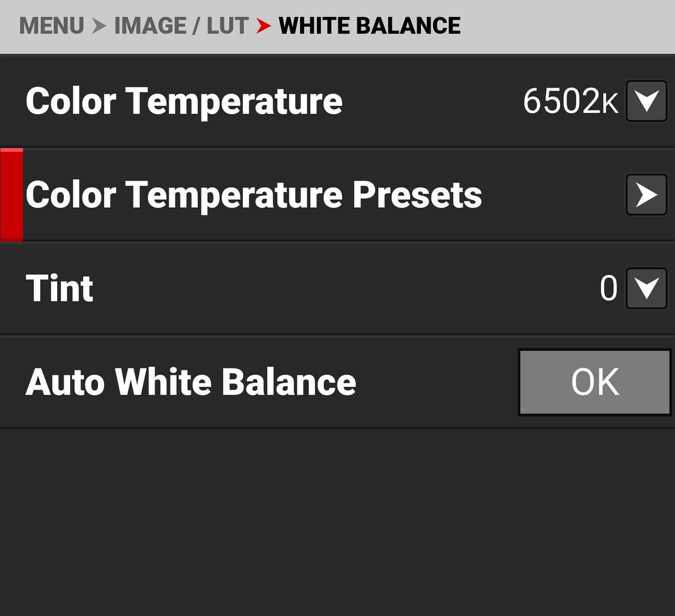
Task: Click the gray arrow after MENU
Action: (x=98, y=26)
